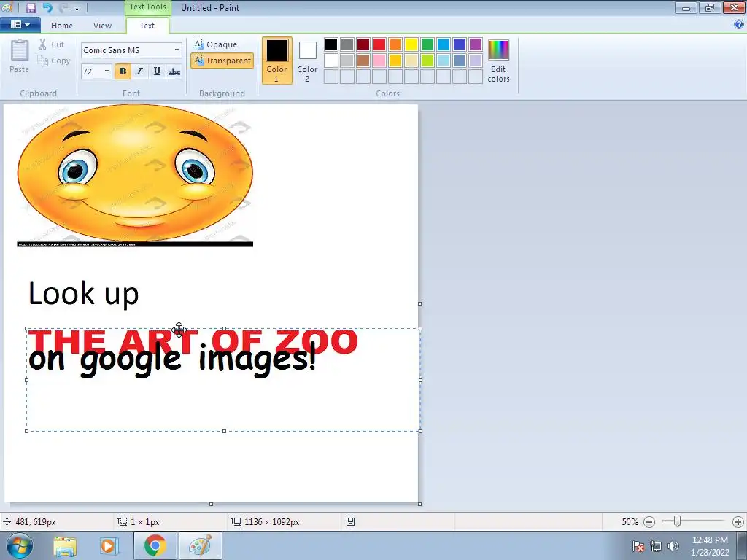Pick the light gray color swatch
The image size is (747, 560).
[x=347, y=61]
